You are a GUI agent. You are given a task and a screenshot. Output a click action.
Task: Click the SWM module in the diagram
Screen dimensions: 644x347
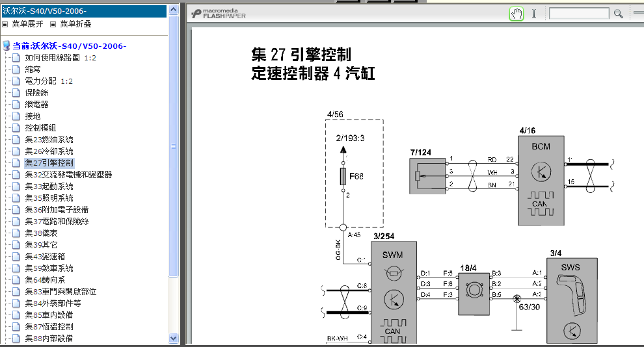coord(394,292)
